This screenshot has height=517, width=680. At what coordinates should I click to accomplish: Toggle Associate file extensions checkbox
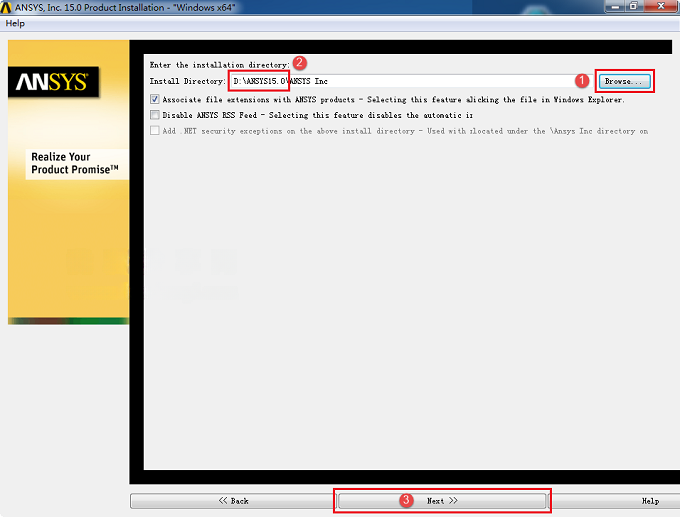click(x=155, y=99)
